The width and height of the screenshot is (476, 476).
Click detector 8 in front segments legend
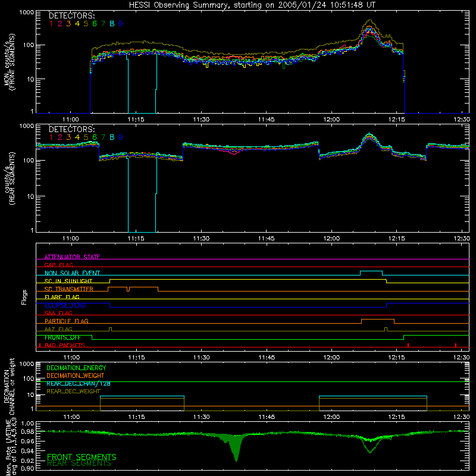(x=112, y=24)
